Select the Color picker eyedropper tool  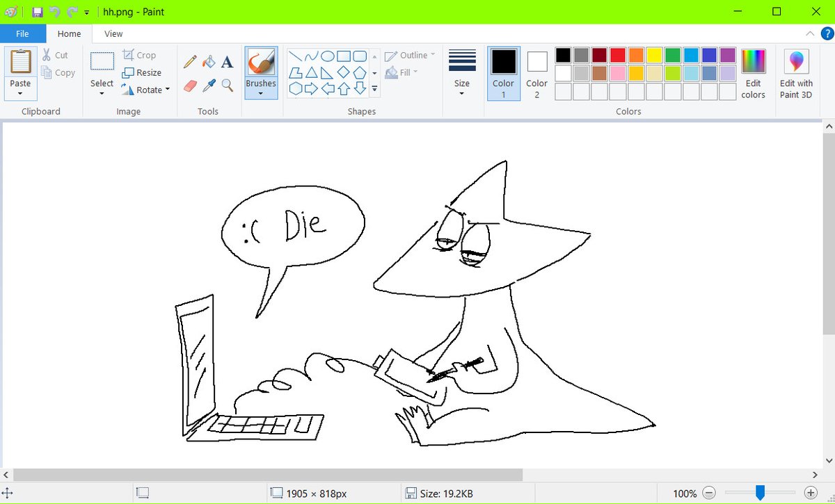[x=209, y=85]
